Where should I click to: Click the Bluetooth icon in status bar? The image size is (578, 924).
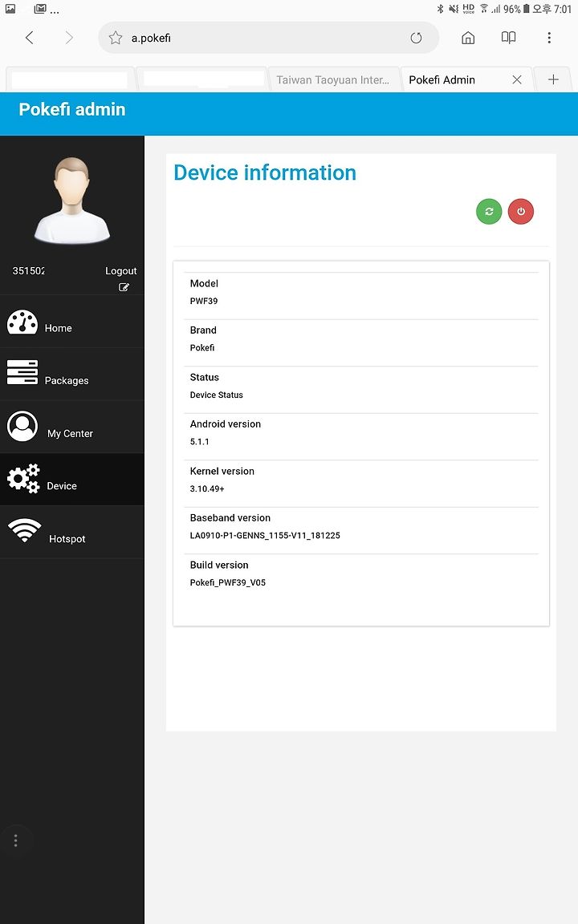(440, 8)
